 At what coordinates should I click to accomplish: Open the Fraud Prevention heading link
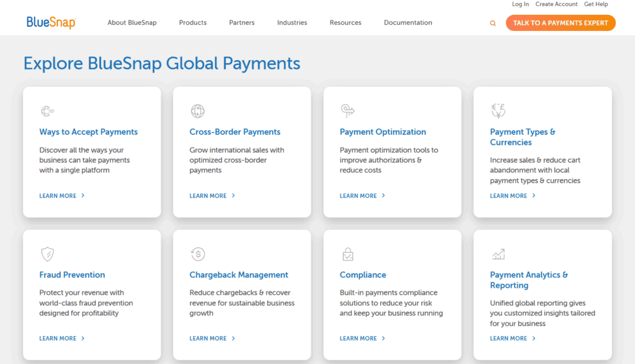[72, 275]
